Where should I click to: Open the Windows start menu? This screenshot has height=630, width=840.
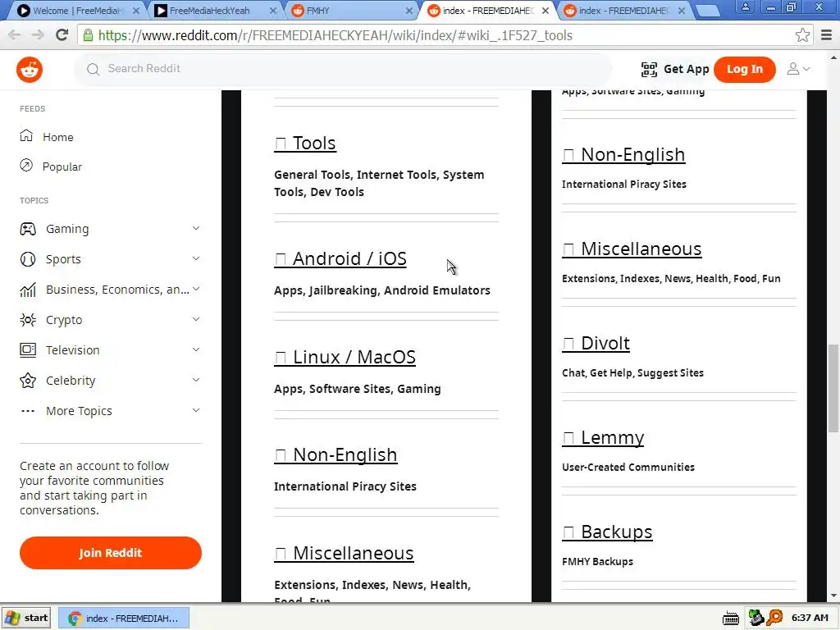tap(27, 619)
